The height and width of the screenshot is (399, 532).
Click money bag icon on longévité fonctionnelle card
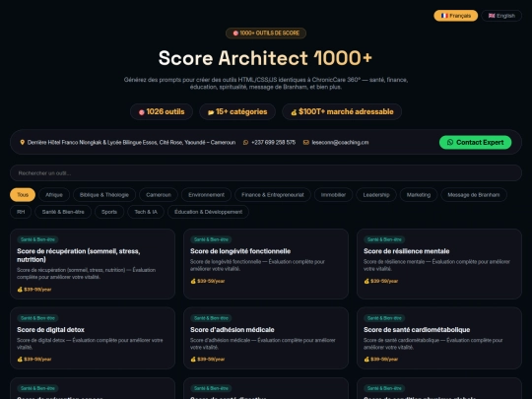coord(193,281)
